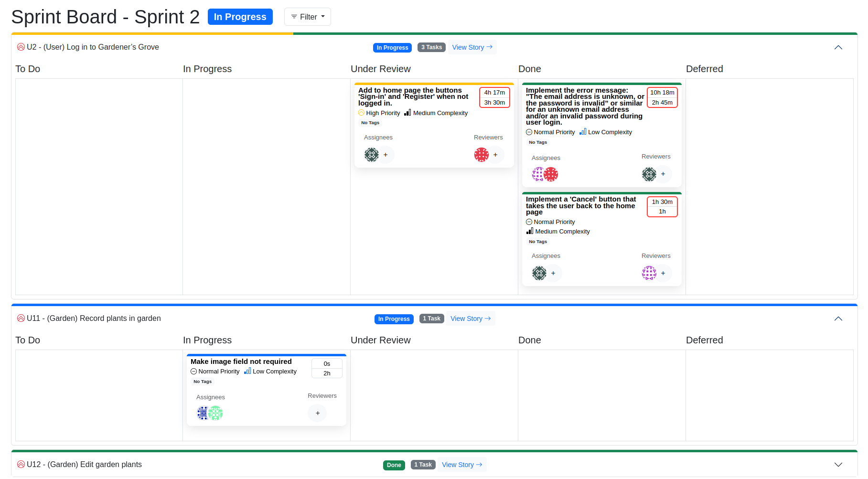868x479 pixels.
Task: Add reviewer to the error message task
Action: [x=663, y=174]
